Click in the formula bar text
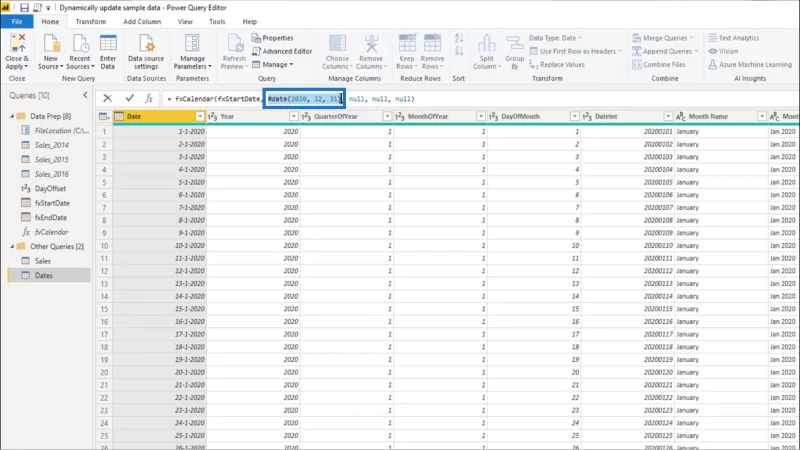800x450 pixels. [480, 98]
